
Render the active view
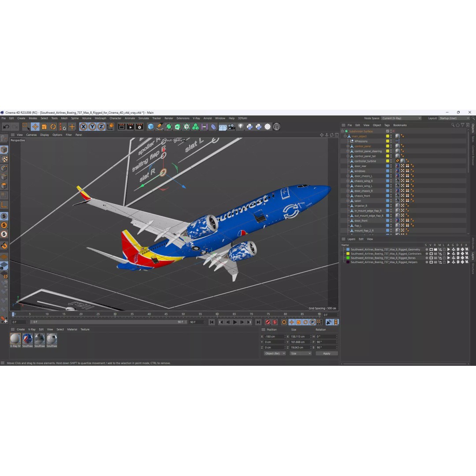[x=122, y=126]
